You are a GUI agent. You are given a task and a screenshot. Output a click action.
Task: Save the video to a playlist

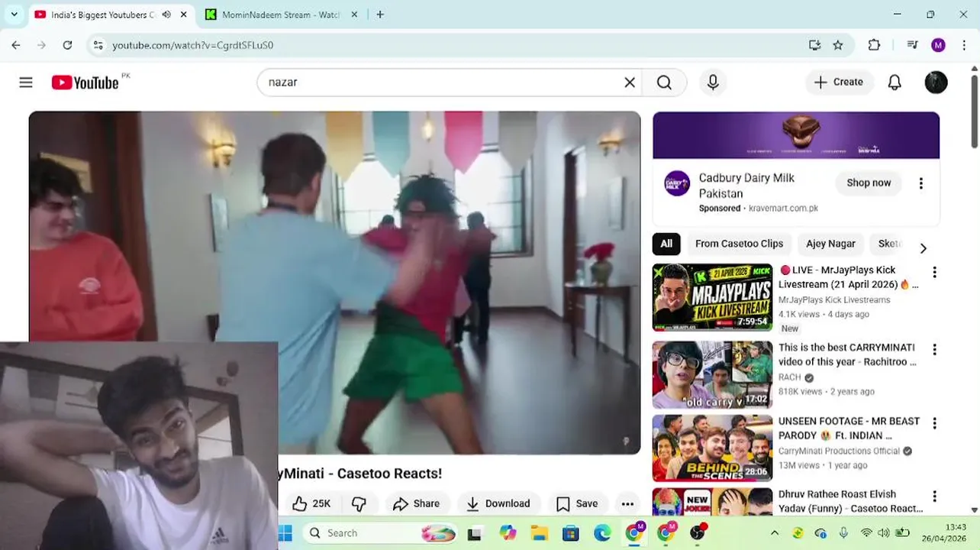point(577,503)
